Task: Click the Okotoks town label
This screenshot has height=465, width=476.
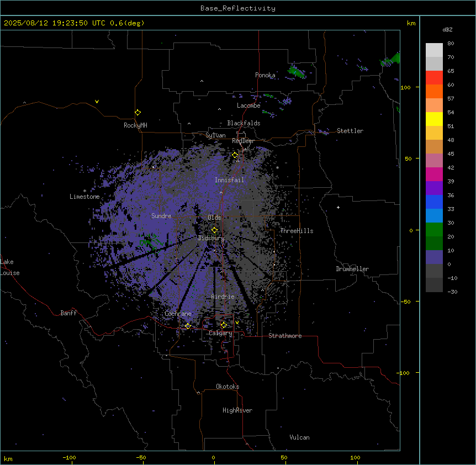Action: (228, 387)
